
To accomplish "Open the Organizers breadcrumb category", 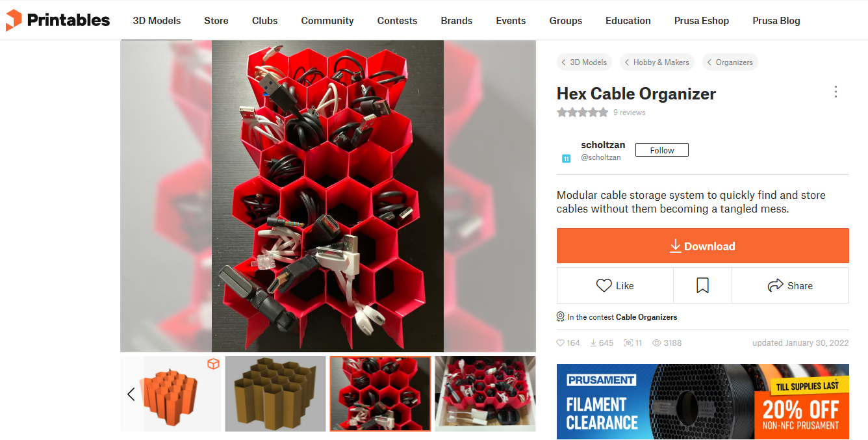I will [730, 62].
